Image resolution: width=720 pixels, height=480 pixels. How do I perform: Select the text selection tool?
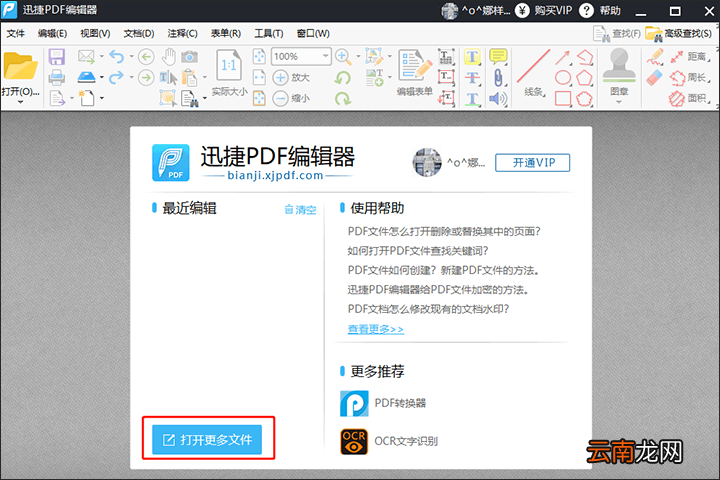(168, 77)
